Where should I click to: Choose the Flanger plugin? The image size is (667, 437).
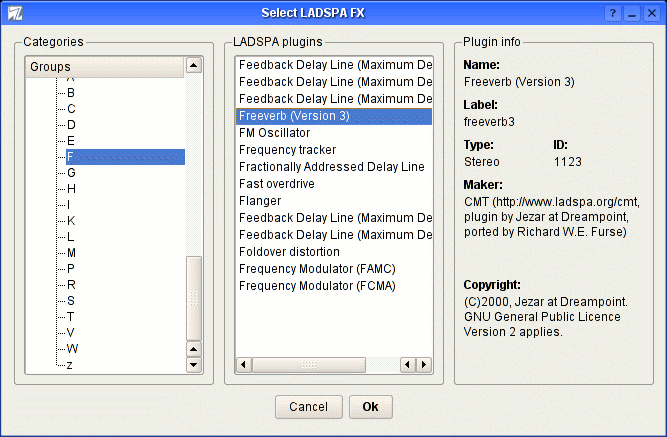(260, 201)
